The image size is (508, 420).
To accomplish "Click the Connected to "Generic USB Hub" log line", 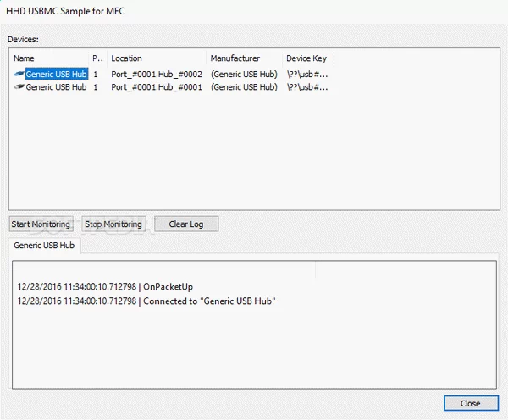I will point(146,301).
